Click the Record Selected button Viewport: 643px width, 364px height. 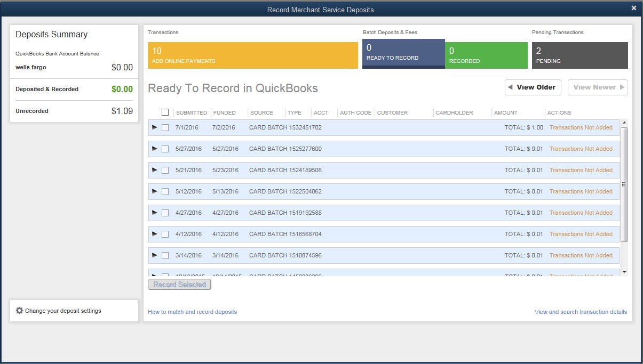click(179, 285)
